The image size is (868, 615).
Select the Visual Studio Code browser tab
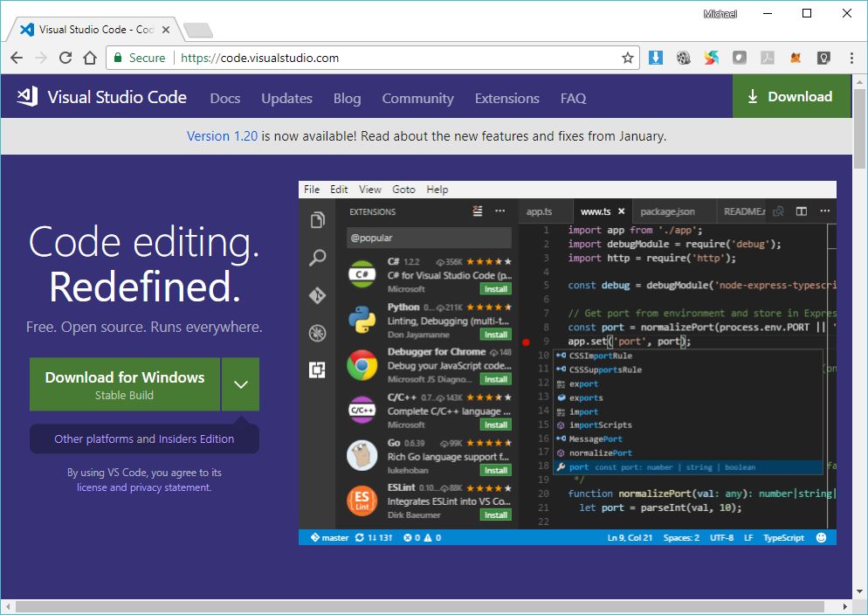pos(95,30)
